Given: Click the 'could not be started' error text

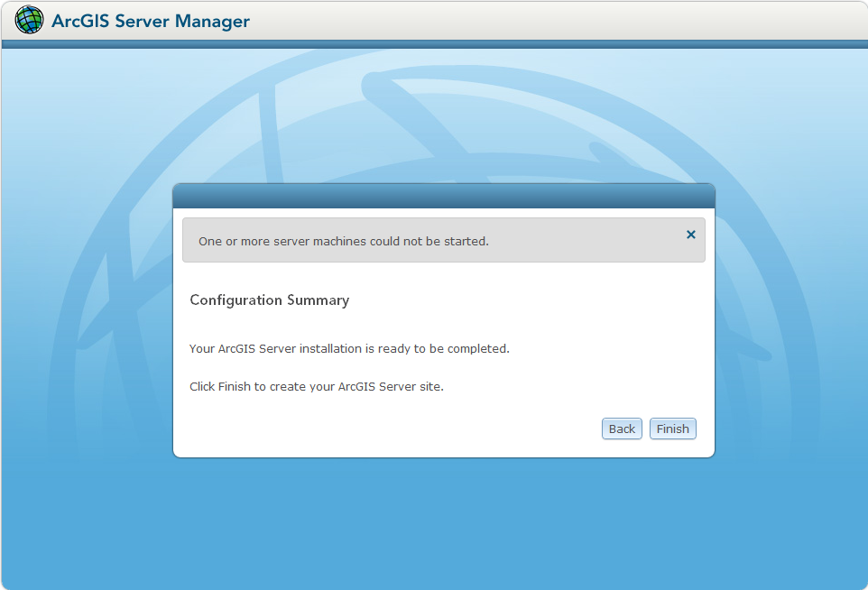Looking at the screenshot, I should [x=344, y=241].
